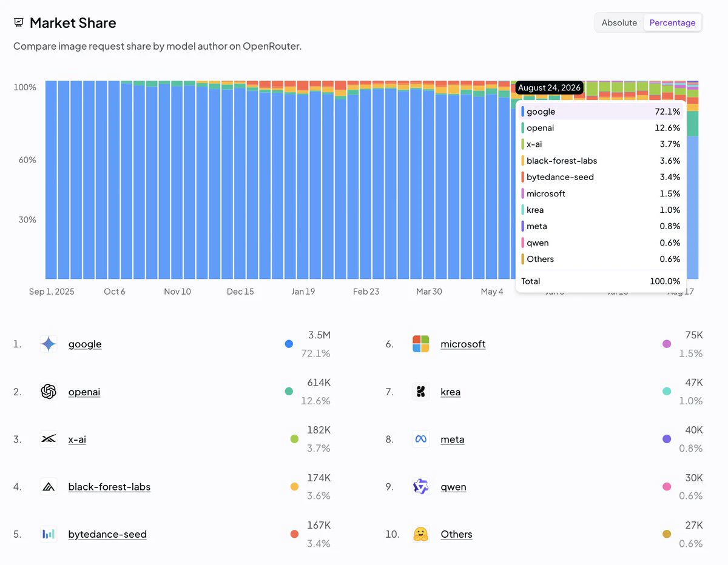The image size is (728, 565).
Task: Click the aqua dot beside krea 47K
Action: 667,392
